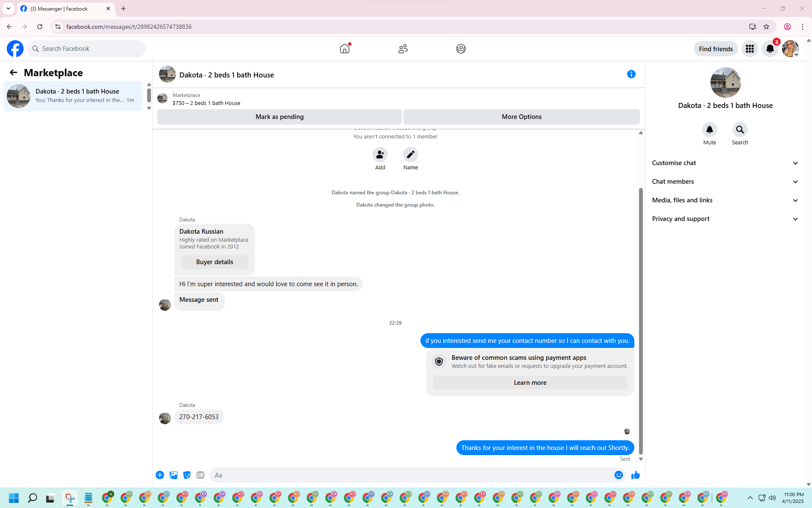Click Learn more about scams

point(530,383)
